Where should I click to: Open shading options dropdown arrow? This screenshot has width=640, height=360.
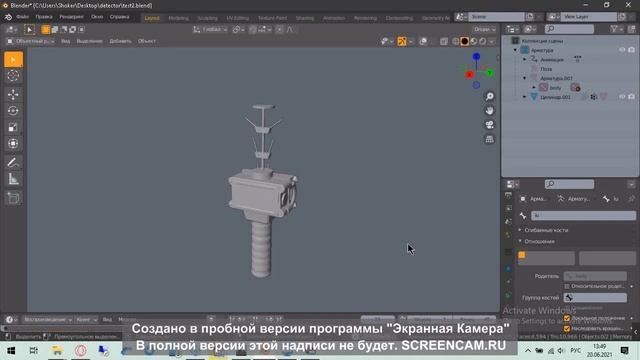click(x=492, y=41)
